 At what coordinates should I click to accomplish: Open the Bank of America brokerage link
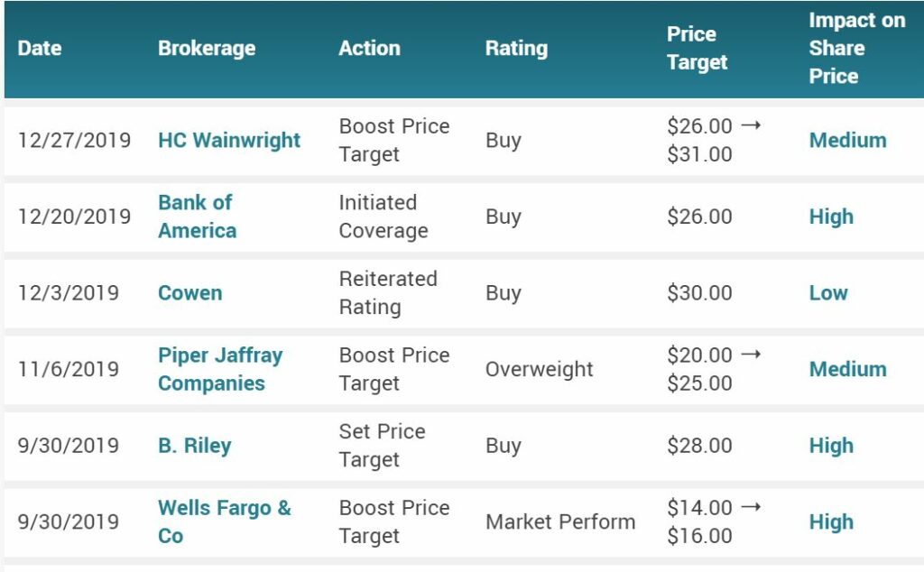tap(198, 217)
